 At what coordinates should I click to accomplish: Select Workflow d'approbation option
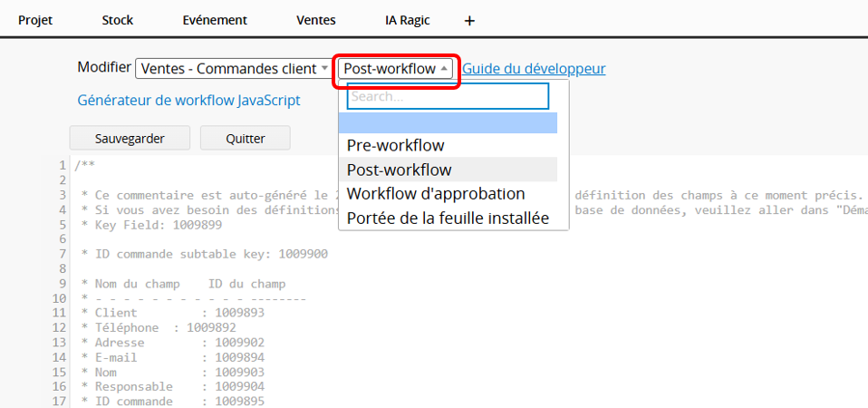click(436, 194)
